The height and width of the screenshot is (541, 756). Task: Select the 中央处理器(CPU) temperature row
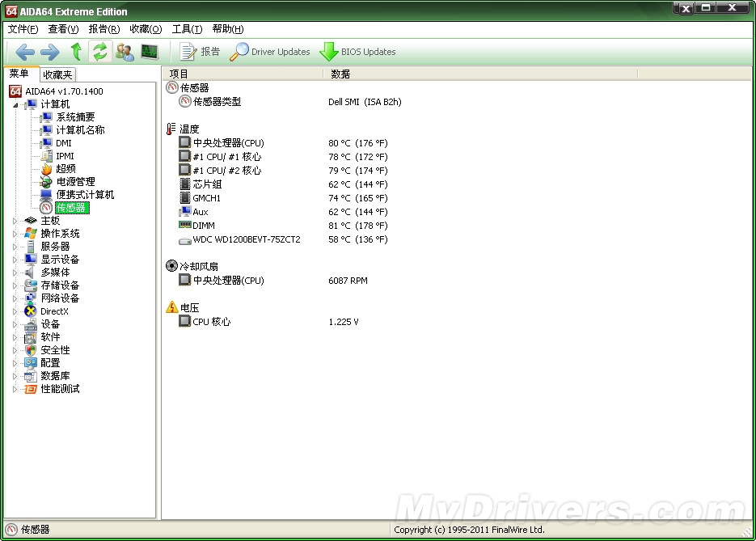(x=283, y=142)
